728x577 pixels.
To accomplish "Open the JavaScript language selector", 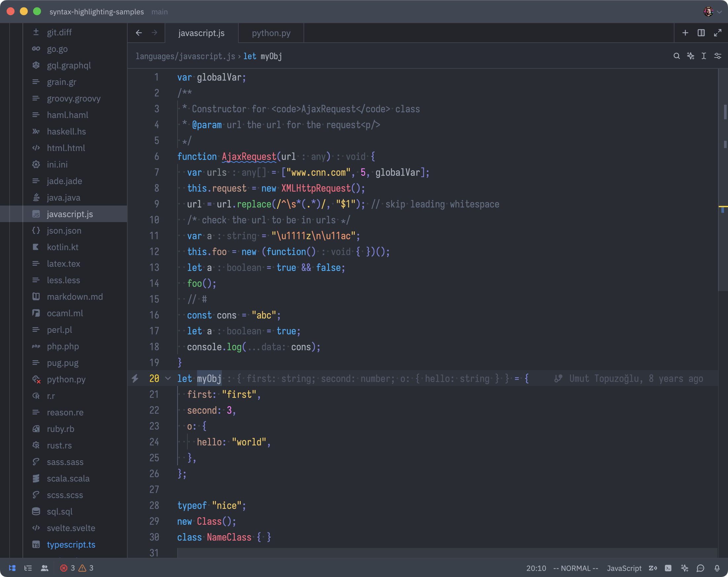I will pyautogui.click(x=624, y=568).
